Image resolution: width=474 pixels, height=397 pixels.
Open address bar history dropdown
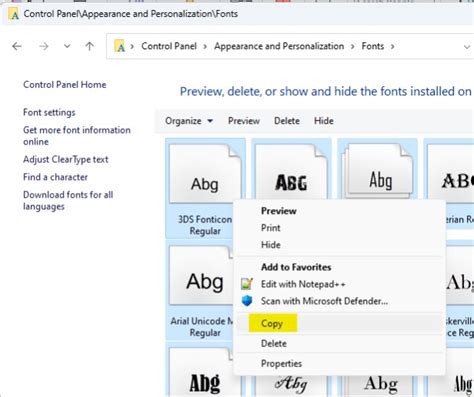click(467, 47)
